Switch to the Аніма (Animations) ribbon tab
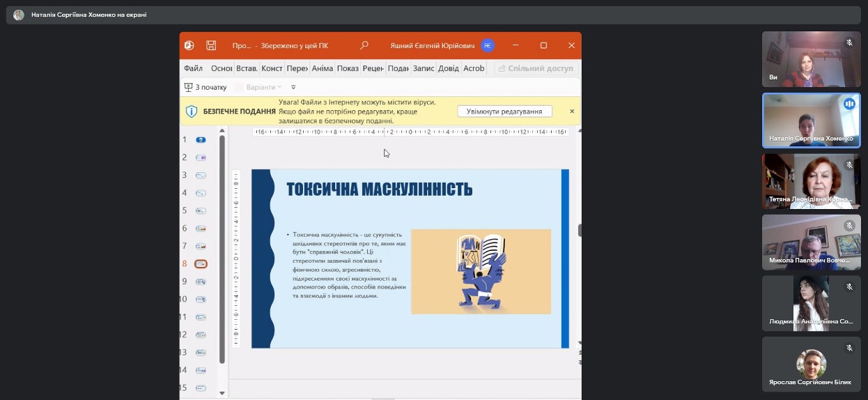Screen dimensions: 868x400 [x=323, y=68]
